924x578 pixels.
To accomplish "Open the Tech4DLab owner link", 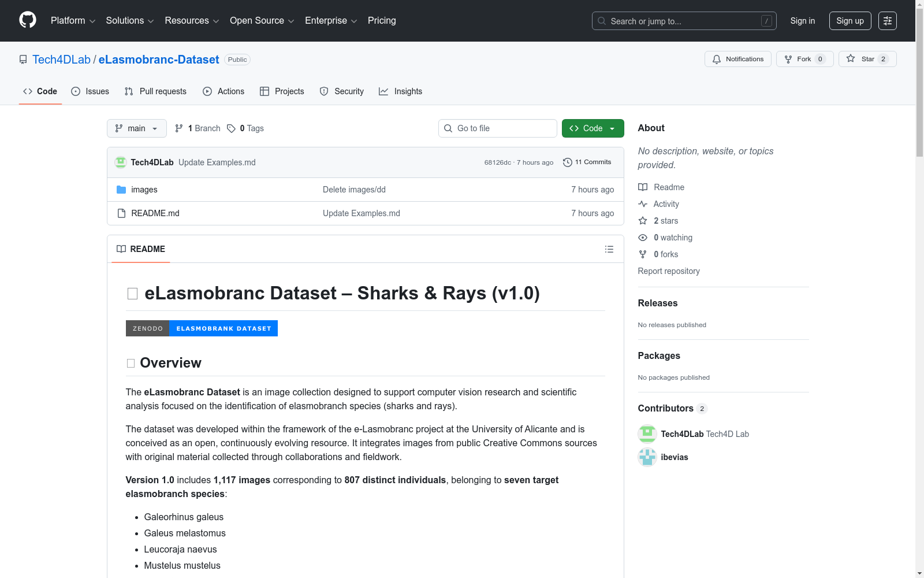I will coord(61,60).
